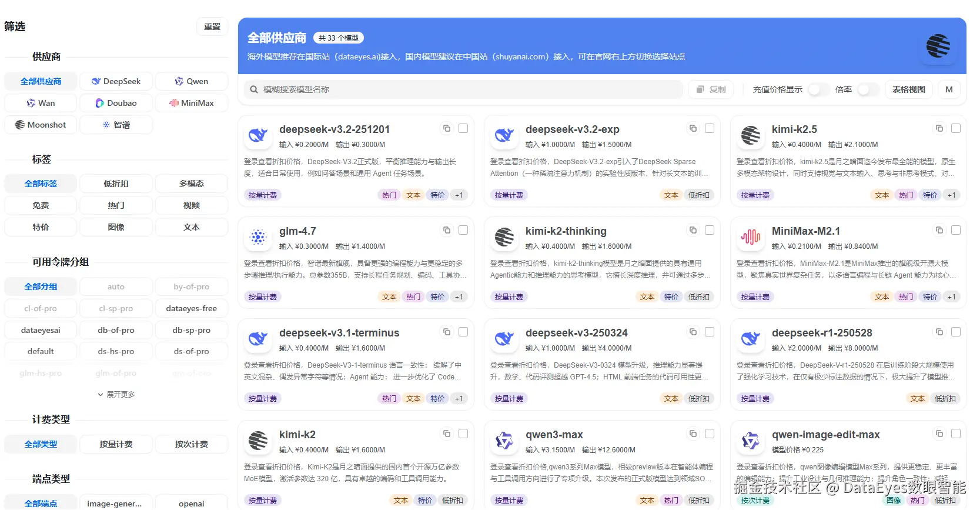Select the 免费 tag filter
Viewport: 980px width, 510px height.
(x=41, y=205)
